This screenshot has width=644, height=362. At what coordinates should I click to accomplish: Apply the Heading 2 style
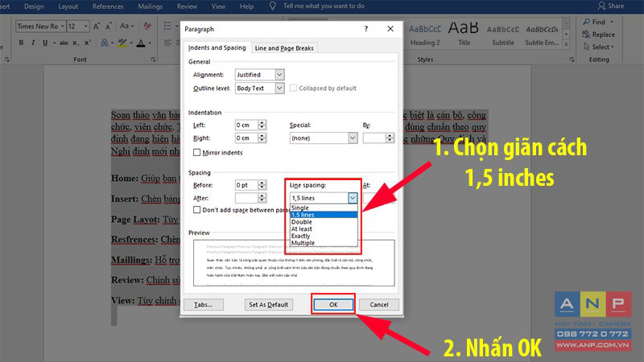point(425,35)
